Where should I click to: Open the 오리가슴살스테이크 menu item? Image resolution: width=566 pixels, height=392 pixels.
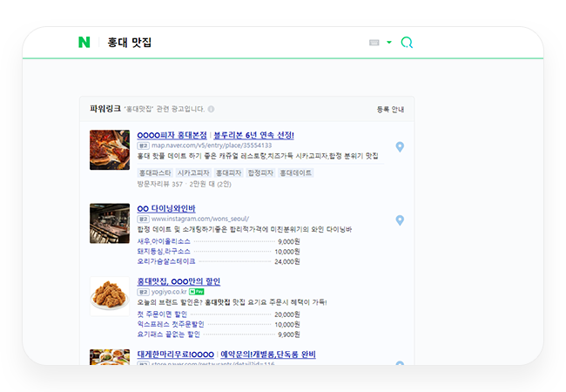click(166, 261)
